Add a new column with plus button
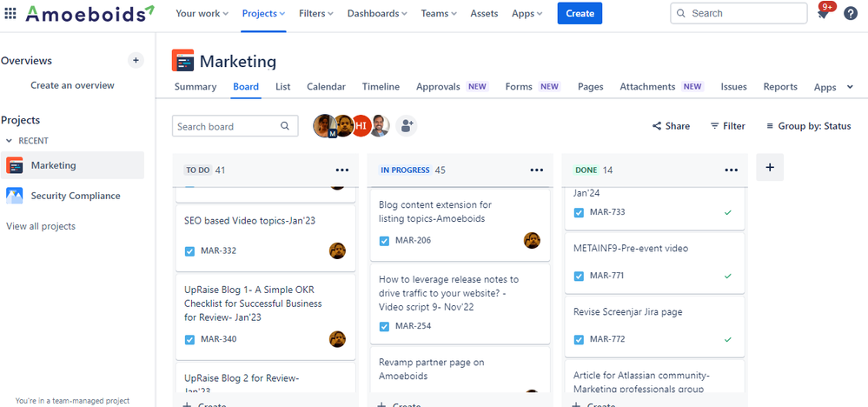868x407 pixels. coord(770,167)
